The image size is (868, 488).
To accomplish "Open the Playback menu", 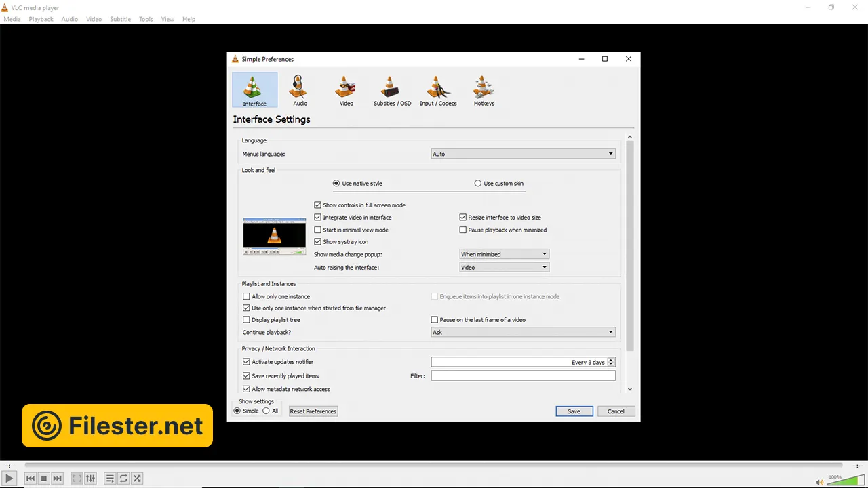I will click(41, 19).
